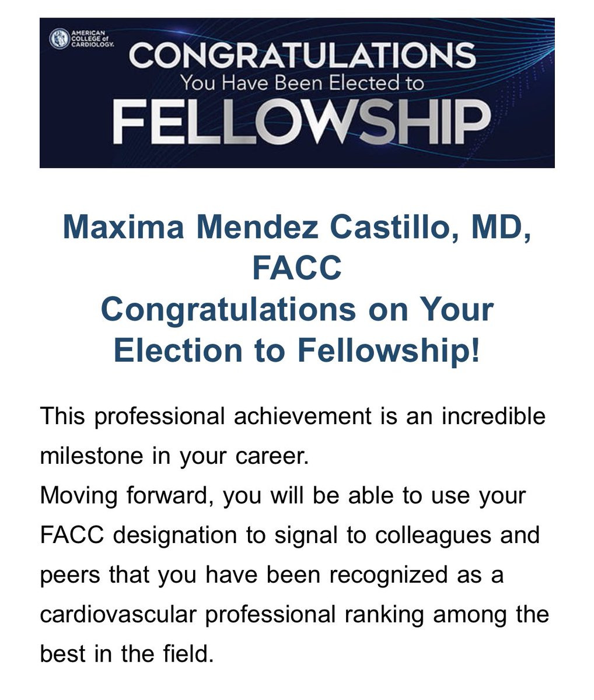Click the ACC seal emblem in banner
Image resolution: width=594 pixels, height=700 pixels.
[x=60, y=39]
